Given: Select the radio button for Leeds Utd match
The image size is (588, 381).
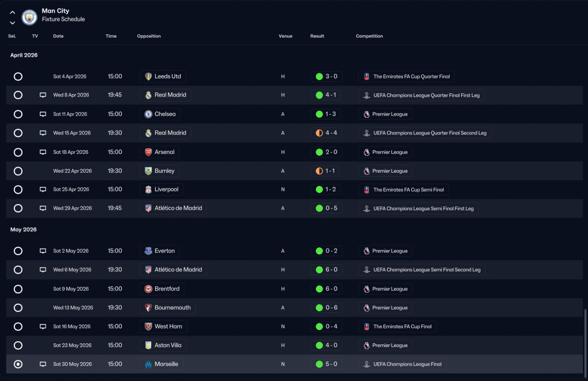Looking at the screenshot, I should tap(18, 77).
